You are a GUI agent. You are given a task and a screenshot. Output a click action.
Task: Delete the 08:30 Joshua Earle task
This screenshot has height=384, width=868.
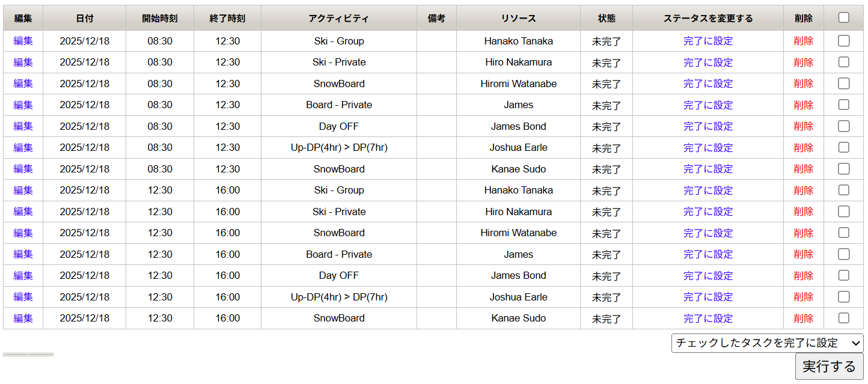(x=803, y=148)
